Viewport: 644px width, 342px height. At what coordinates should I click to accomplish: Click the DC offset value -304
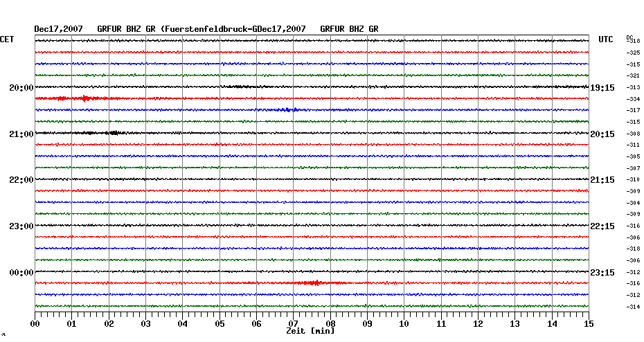[x=633, y=203]
